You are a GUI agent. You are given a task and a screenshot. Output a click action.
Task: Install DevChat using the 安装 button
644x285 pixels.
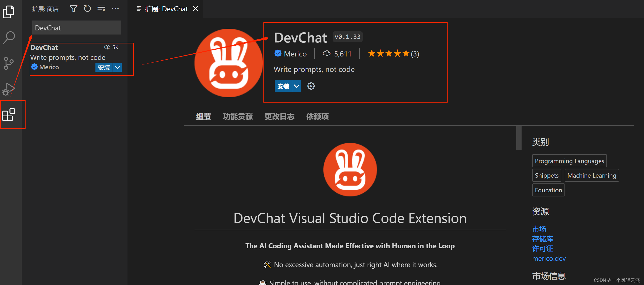pyautogui.click(x=283, y=86)
